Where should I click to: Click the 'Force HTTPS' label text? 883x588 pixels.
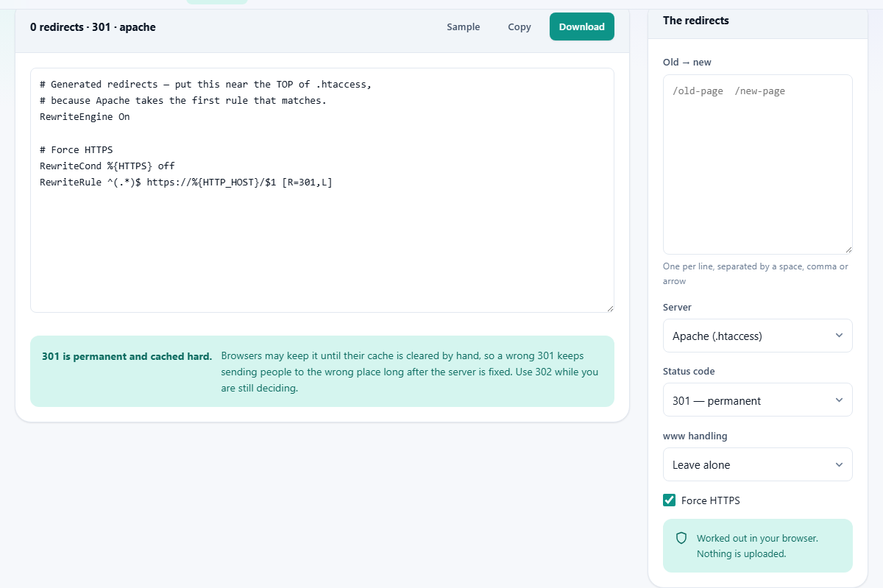[x=711, y=500]
